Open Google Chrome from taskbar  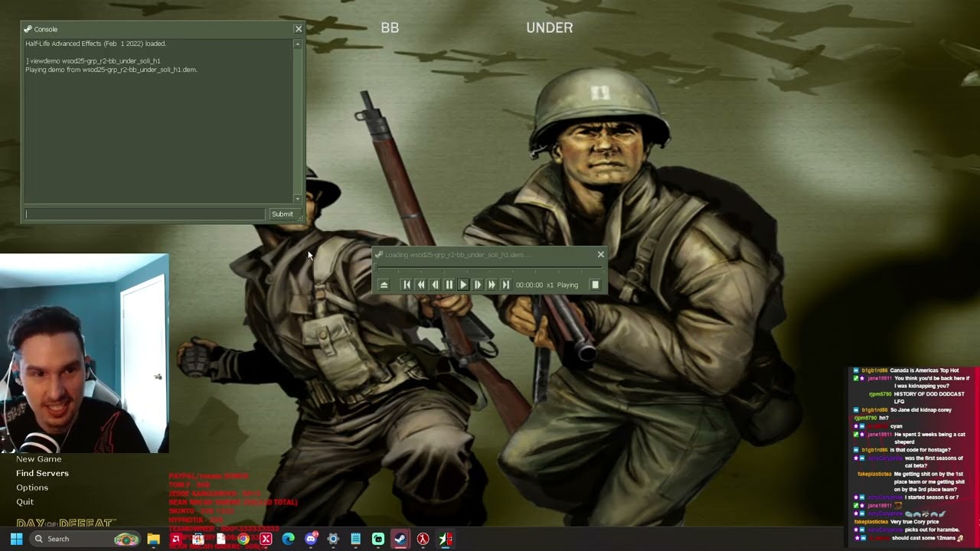pos(243,539)
